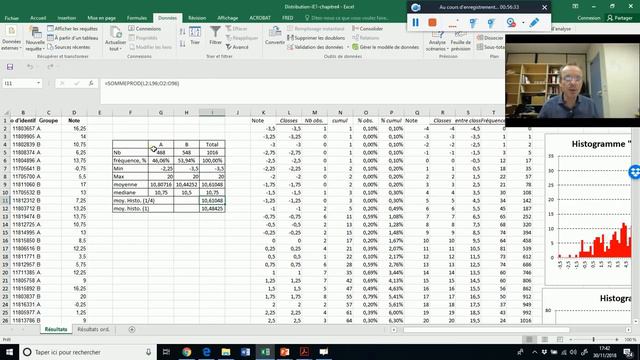
Task: Open File Explorer from the taskbar
Action: click(x=226, y=352)
